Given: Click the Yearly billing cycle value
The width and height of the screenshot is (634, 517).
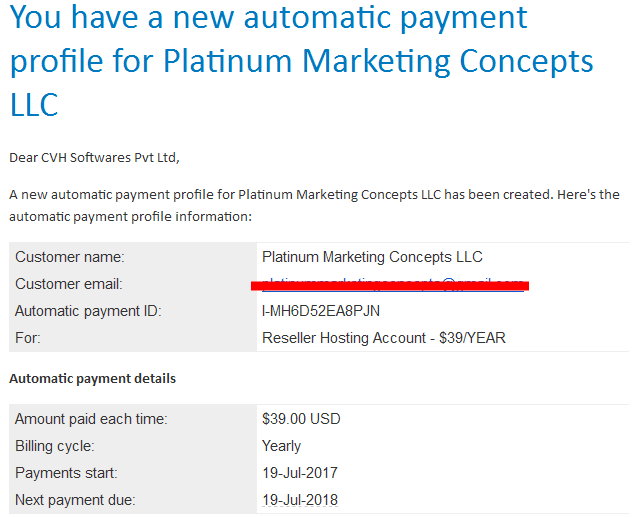Looking at the screenshot, I should point(281,446).
